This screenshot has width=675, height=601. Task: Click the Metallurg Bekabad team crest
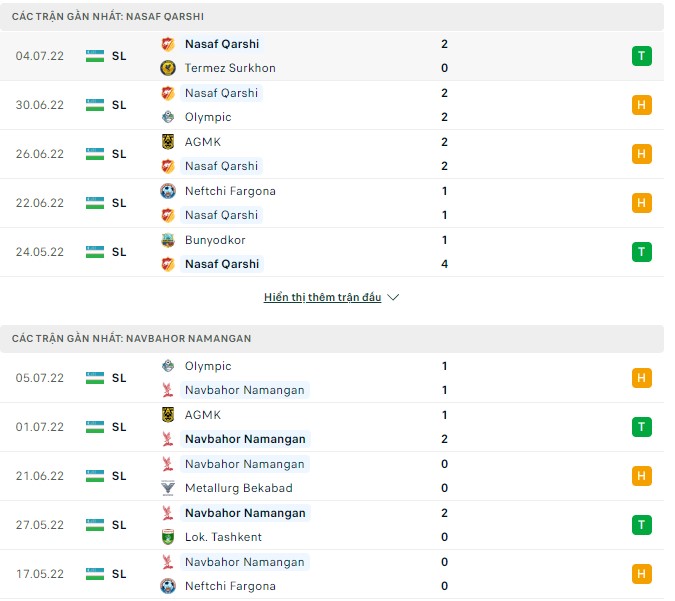(x=168, y=488)
